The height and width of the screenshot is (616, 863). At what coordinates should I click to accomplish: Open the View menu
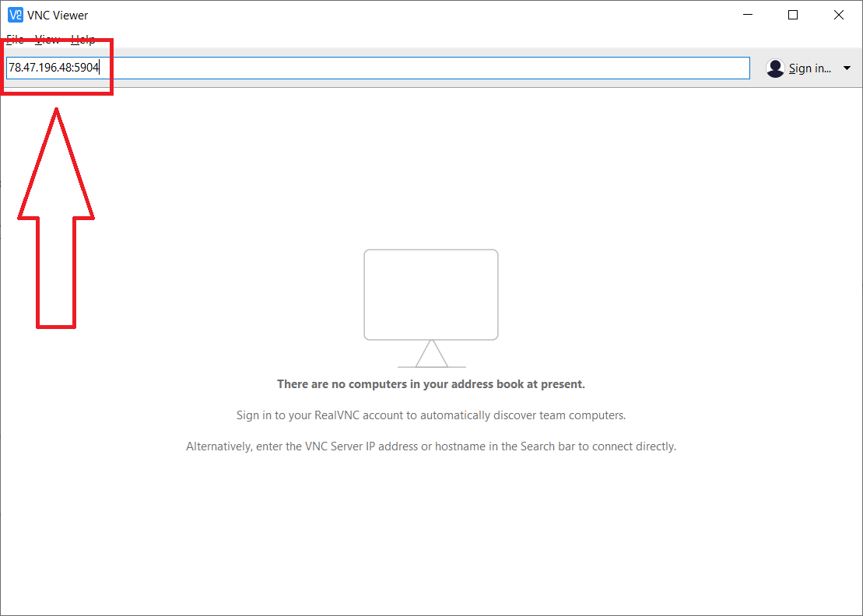(x=47, y=40)
